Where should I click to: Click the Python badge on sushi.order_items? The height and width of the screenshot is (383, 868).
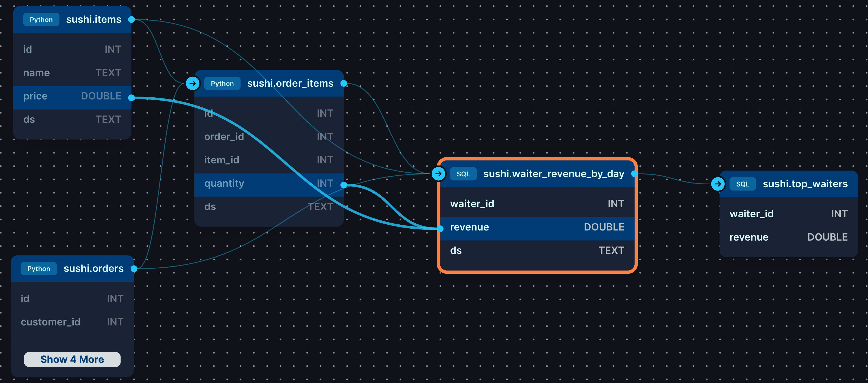tap(222, 83)
